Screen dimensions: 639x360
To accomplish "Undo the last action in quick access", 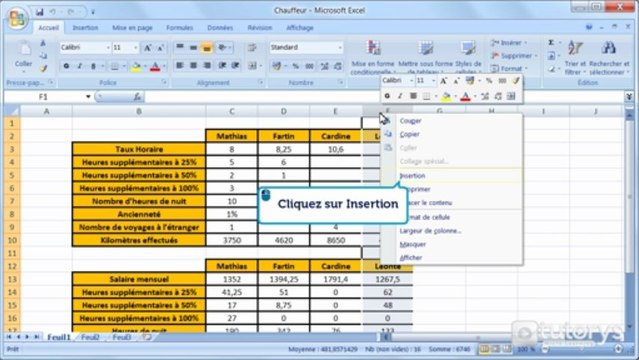I will (53, 12).
